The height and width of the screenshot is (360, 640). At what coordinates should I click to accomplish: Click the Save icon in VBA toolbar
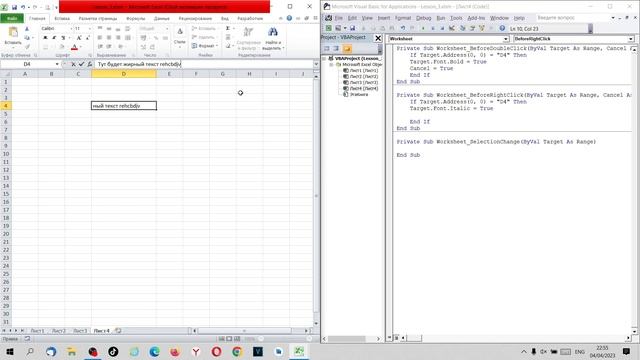click(352, 28)
